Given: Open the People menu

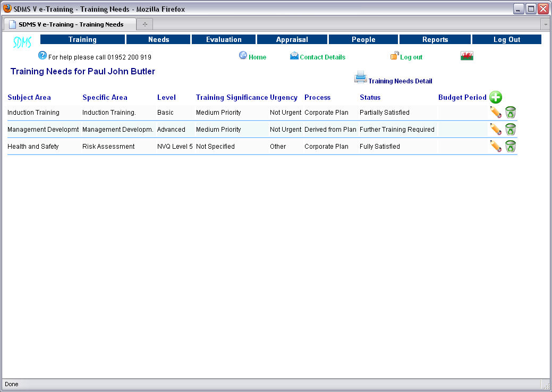Looking at the screenshot, I should point(363,39).
